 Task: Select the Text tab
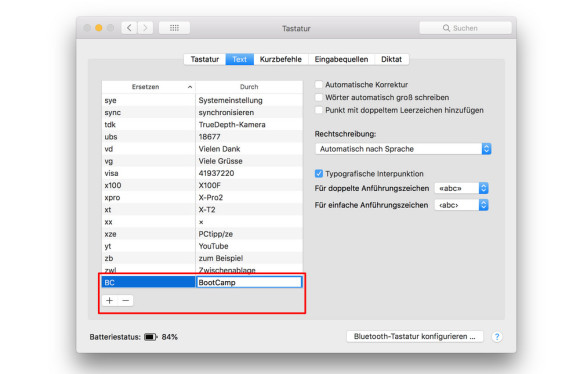coord(239,59)
